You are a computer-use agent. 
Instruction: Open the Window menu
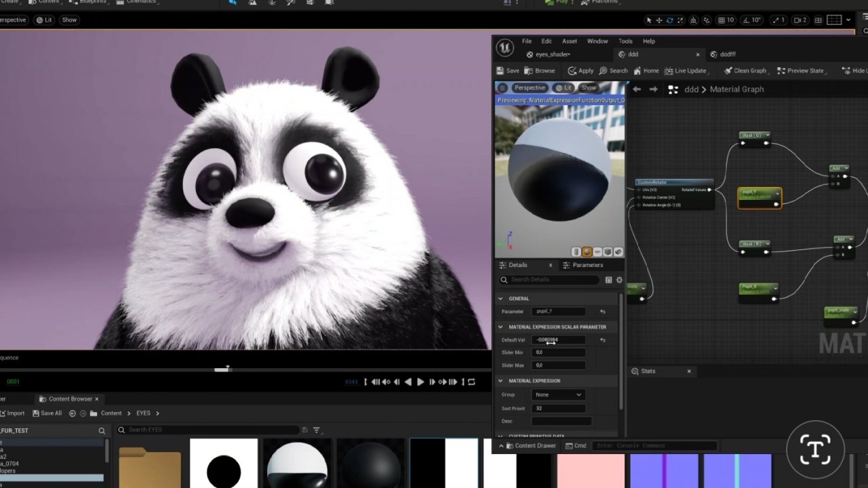pyautogui.click(x=597, y=41)
